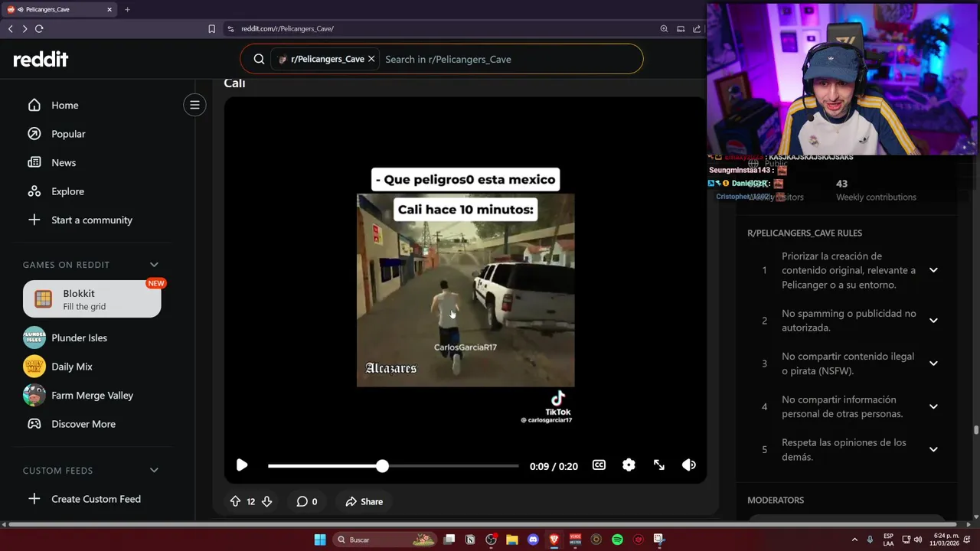Share the Cali post
Screen dimensions: 980x551
pos(364,501)
